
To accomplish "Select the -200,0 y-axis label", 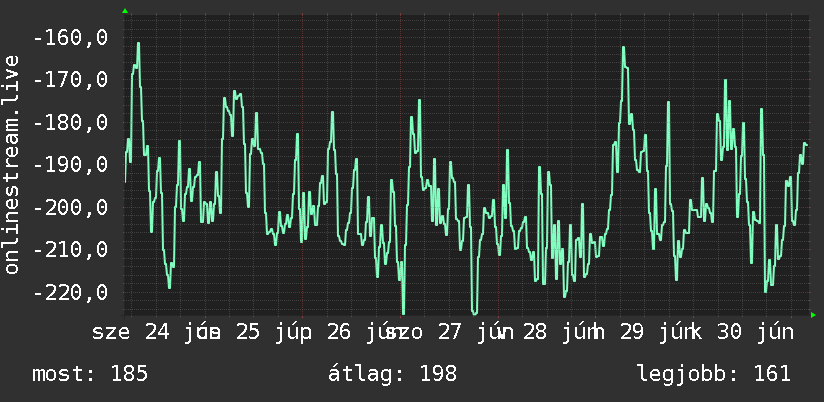I will (70, 208).
